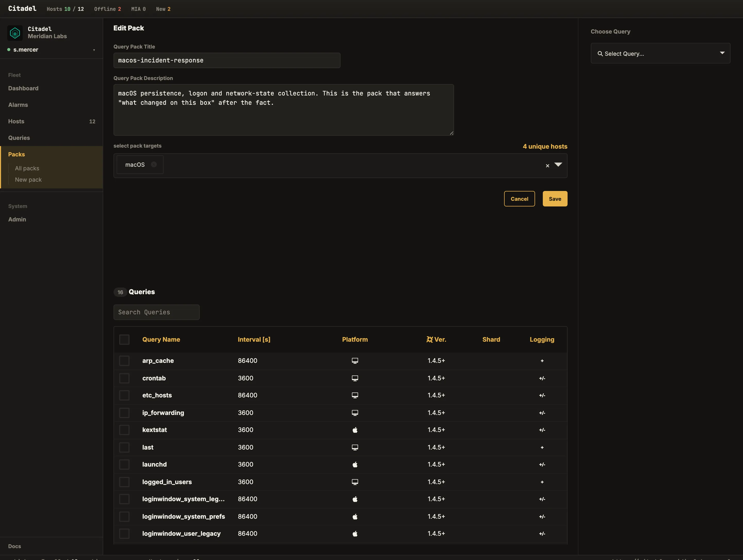The image size is (743, 560).
Task: Click the loginwindow_system_leg... Apple icon
Action: [x=355, y=499]
